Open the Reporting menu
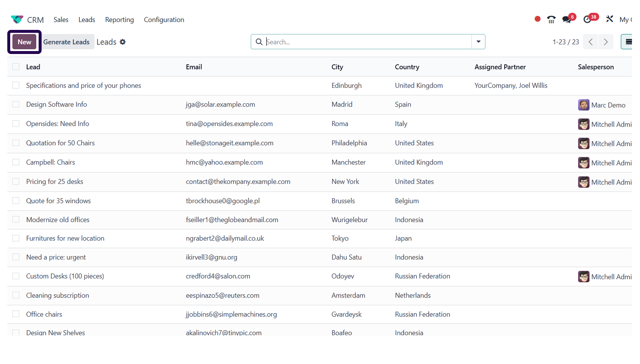 point(119,20)
